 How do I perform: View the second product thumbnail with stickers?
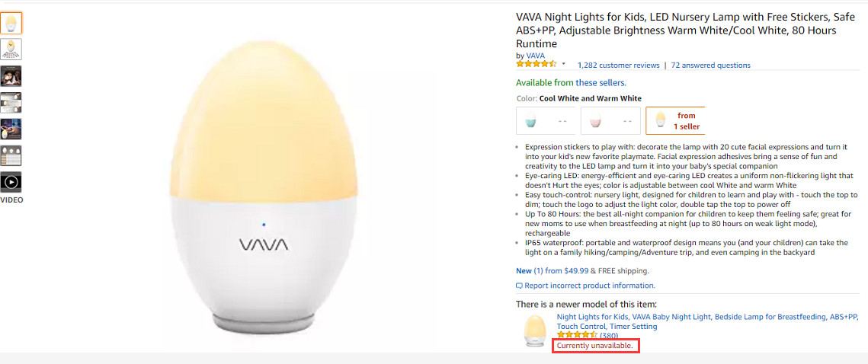click(11, 49)
